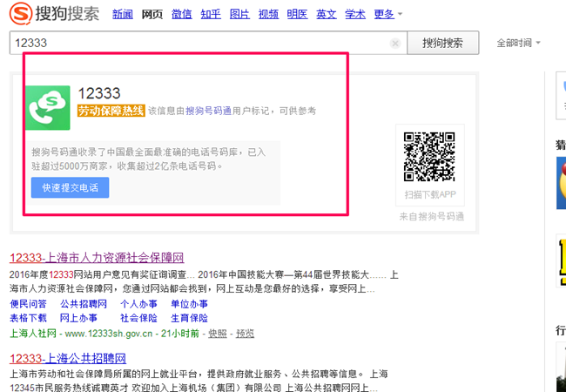Click the 快速提交电话 button

(70, 187)
